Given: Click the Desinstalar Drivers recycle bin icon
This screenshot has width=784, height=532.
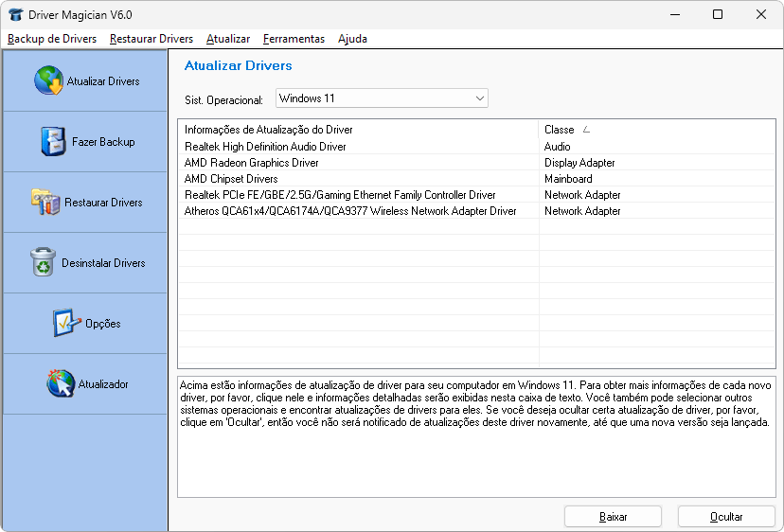Looking at the screenshot, I should click(x=44, y=263).
